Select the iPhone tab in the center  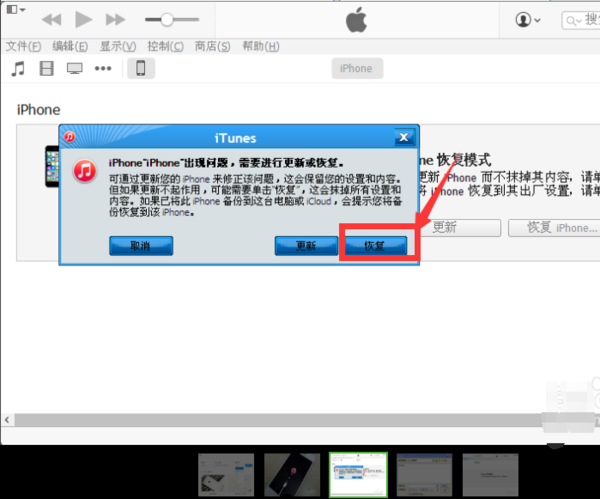[357, 68]
